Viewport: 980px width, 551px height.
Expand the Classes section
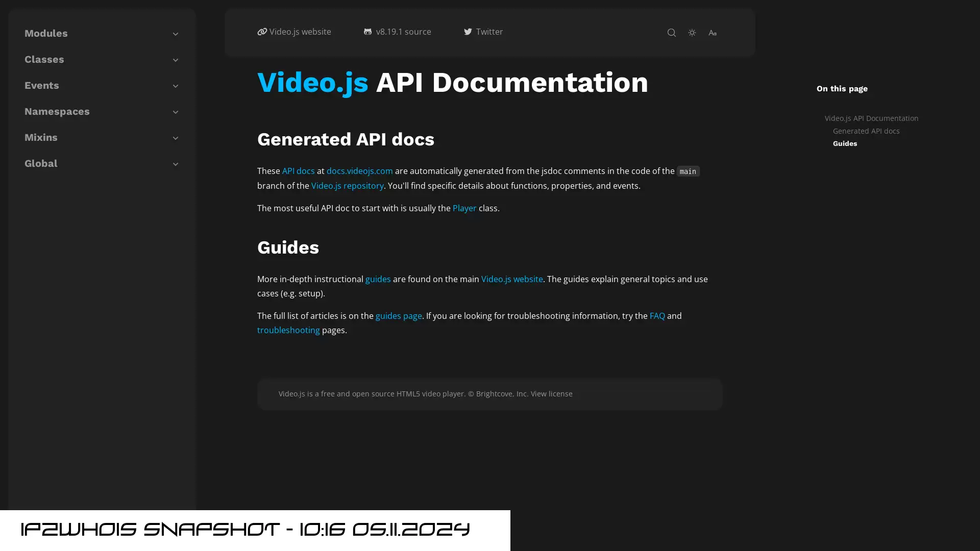176,59
